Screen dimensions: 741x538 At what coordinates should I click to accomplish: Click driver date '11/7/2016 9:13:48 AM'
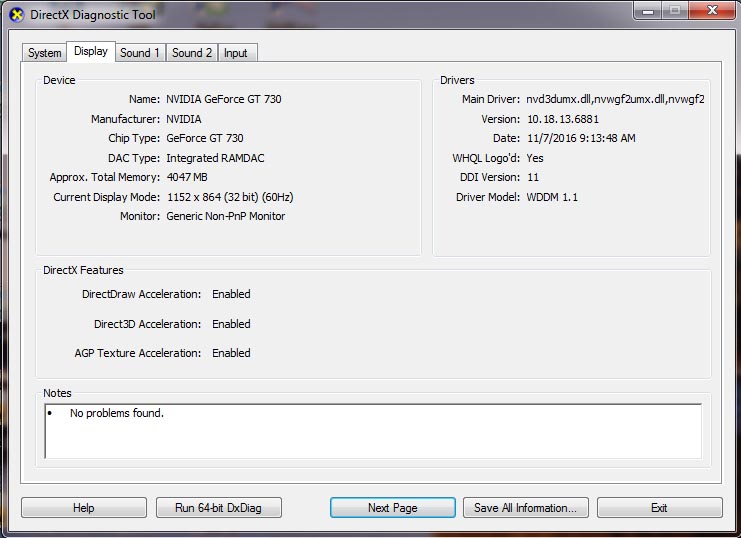click(581, 138)
